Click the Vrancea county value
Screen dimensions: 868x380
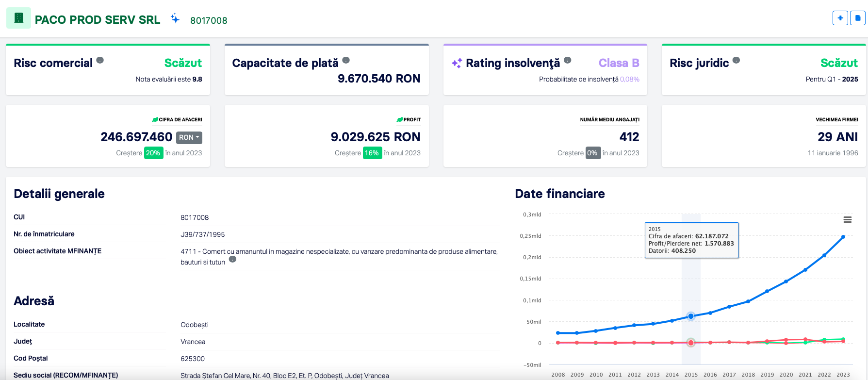tap(193, 342)
